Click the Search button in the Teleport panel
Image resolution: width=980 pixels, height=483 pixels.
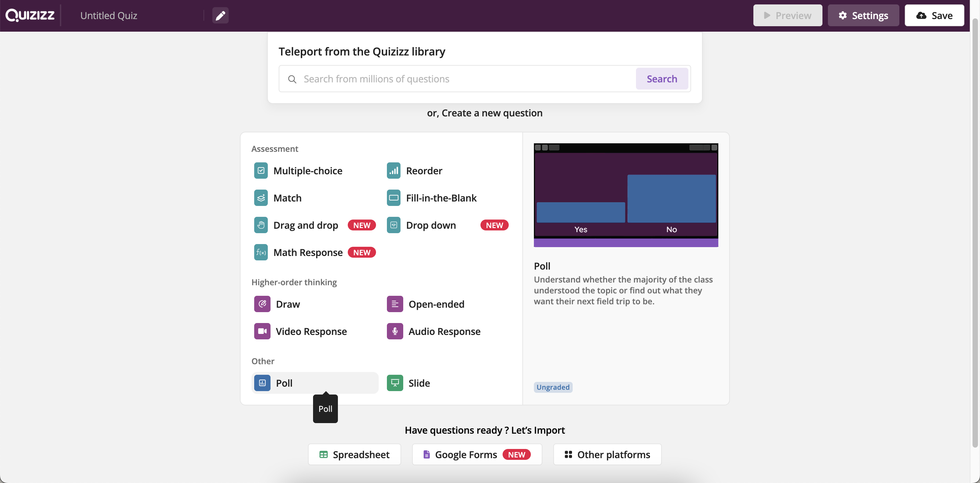[x=662, y=78]
